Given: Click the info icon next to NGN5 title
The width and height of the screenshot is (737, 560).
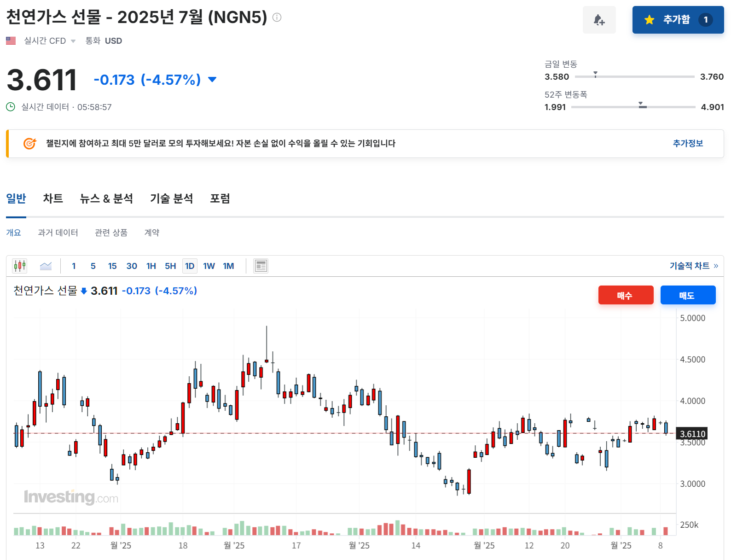Looking at the screenshot, I should 276,18.
